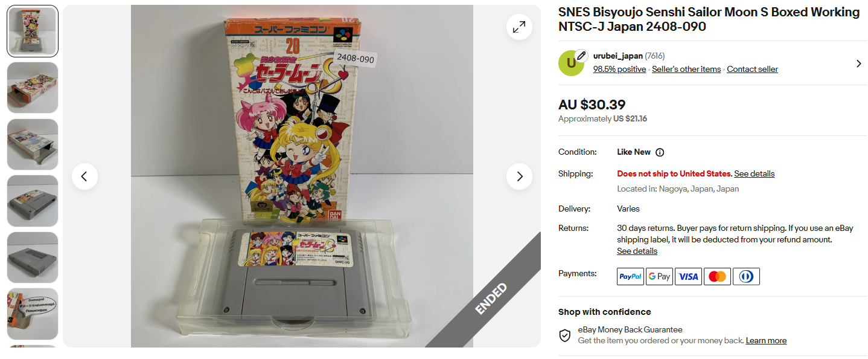See details for shipping
868x359 pixels.
[754, 174]
